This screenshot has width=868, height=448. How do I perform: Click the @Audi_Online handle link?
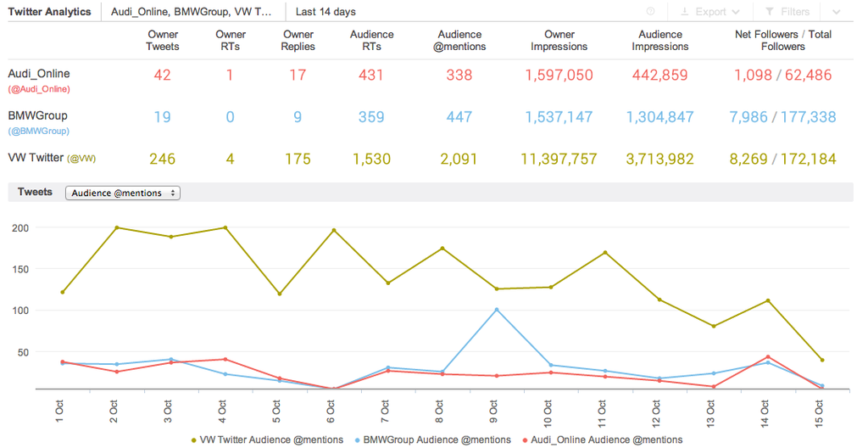tap(39, 89)
